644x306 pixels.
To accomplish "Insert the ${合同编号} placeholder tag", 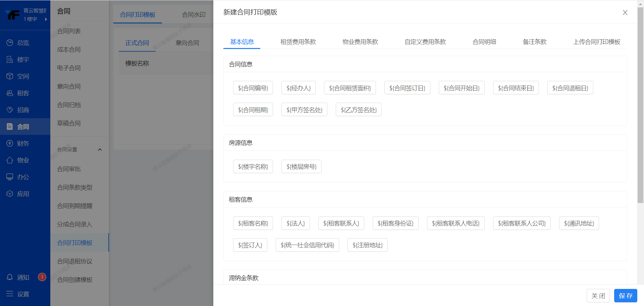I will click(x=253, y=88).
